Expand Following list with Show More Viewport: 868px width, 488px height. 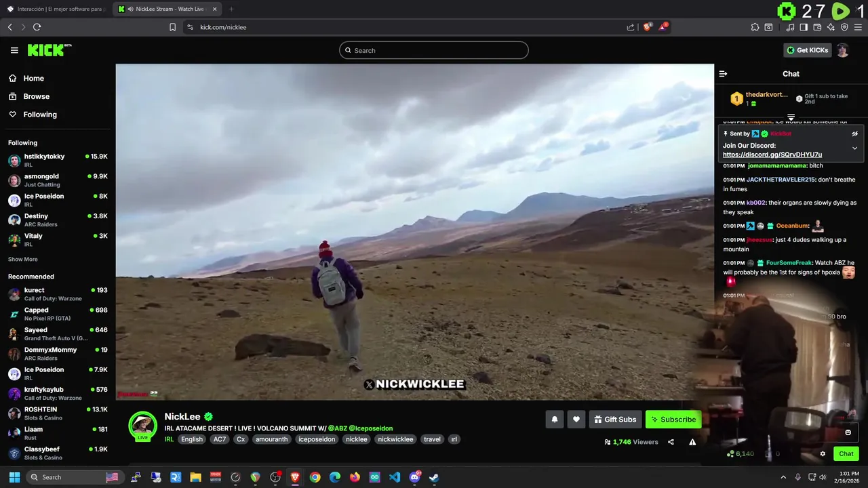click(x=23, y=260)
